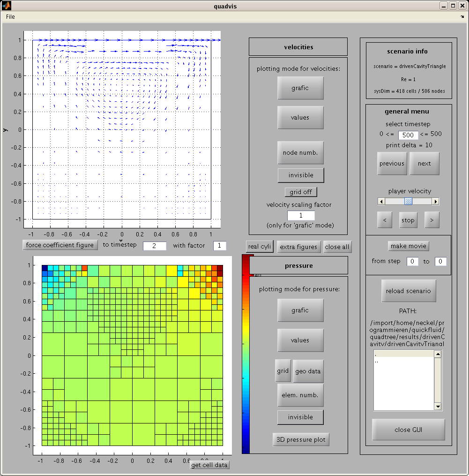This screenshot has width=469, height=476.
Task: Click player velocity slider left arrow
Action: [381, 201]
